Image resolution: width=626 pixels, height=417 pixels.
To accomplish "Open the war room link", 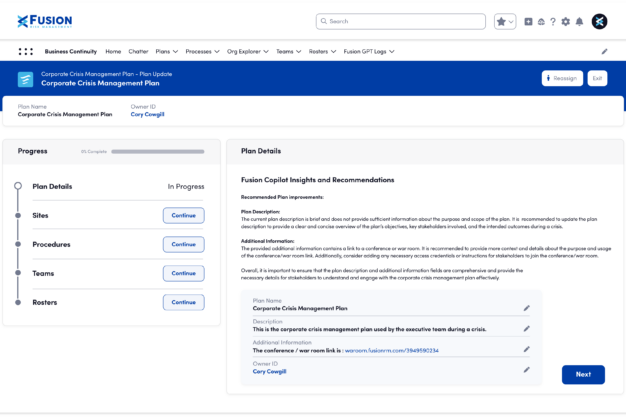I will pyautogui.click(x=392, y=351).
